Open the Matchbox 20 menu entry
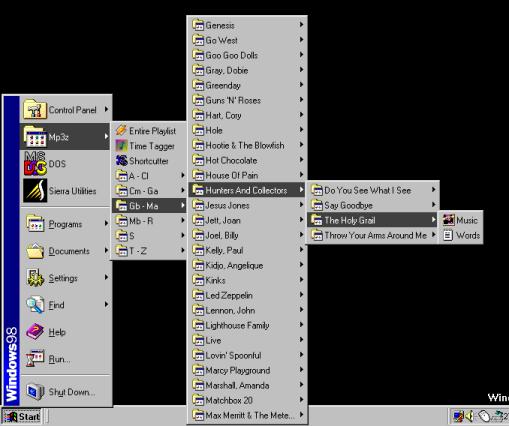 247,400
